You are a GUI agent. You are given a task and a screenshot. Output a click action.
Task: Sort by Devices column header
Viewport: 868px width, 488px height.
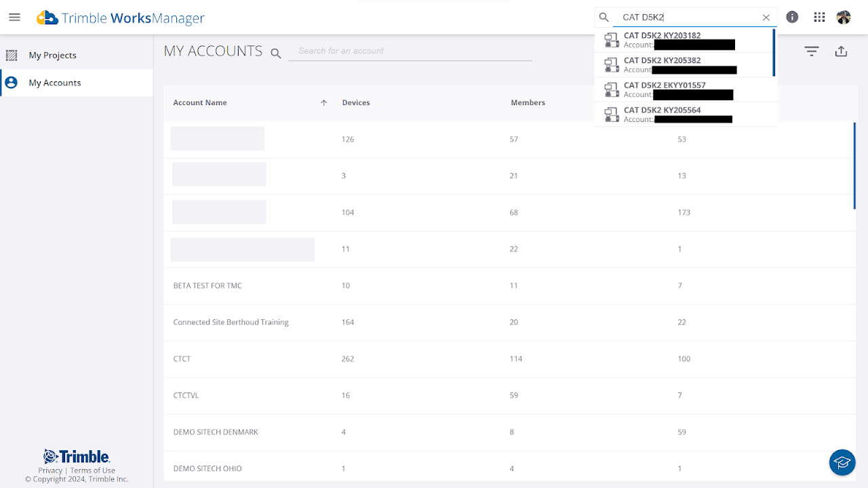(x=356, y=103)
